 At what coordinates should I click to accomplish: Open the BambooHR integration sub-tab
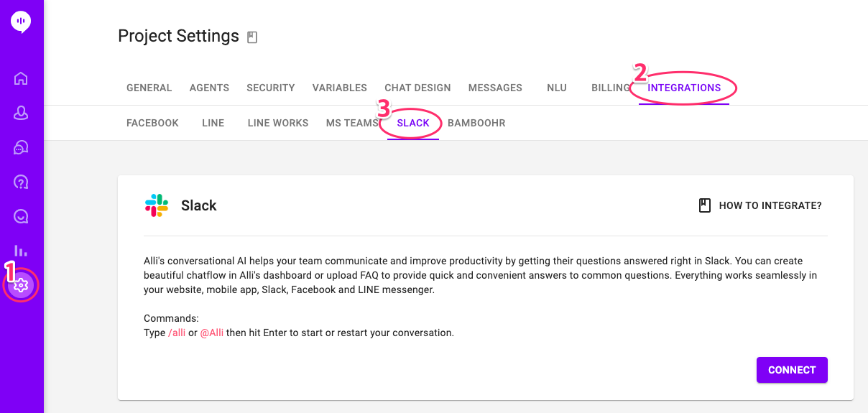click(476, 123)
